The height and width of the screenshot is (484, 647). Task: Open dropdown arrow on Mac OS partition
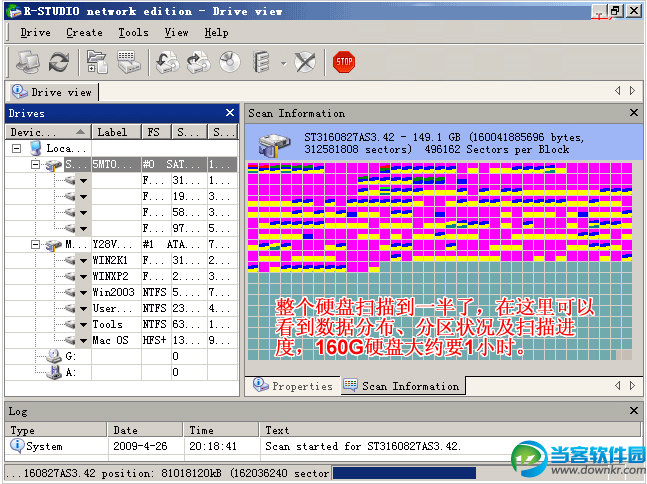83,341
